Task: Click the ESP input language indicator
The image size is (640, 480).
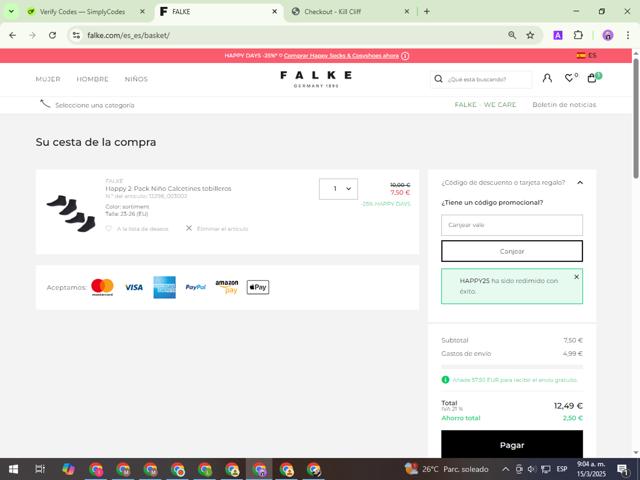Action: (x=562, y=469)
